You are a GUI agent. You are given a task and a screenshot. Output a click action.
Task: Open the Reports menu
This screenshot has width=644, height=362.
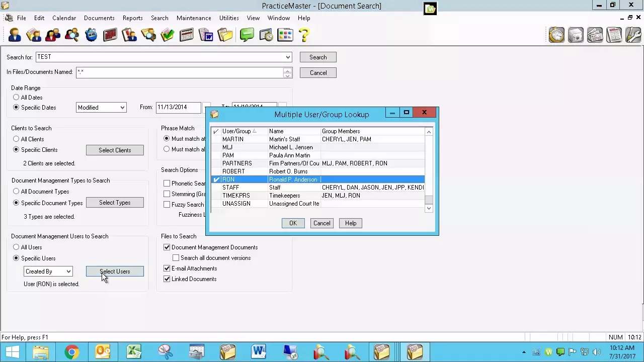coord(133,18)
